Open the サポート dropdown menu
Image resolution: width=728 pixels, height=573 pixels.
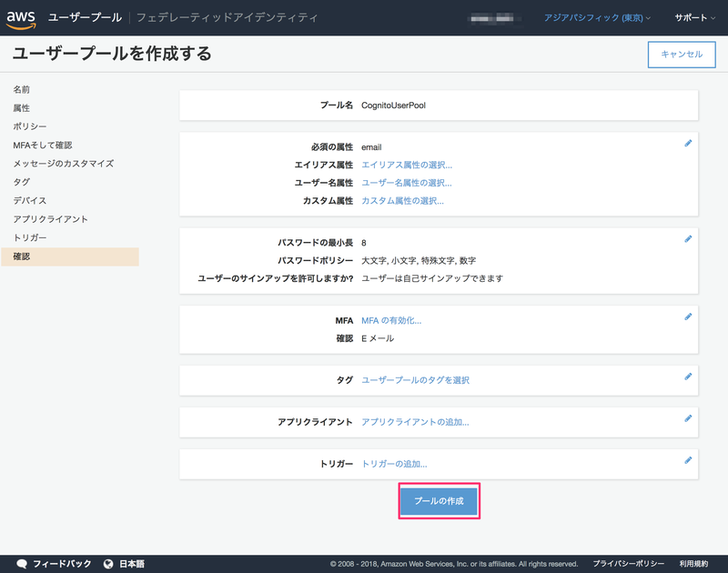[x=694, y=17]
